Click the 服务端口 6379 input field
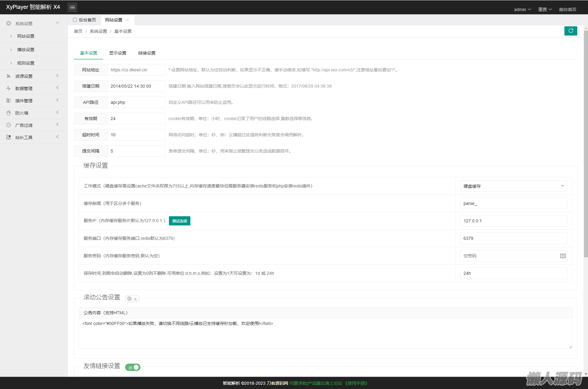The height and width of the screenshot is (389, 588). coord(514,238)
